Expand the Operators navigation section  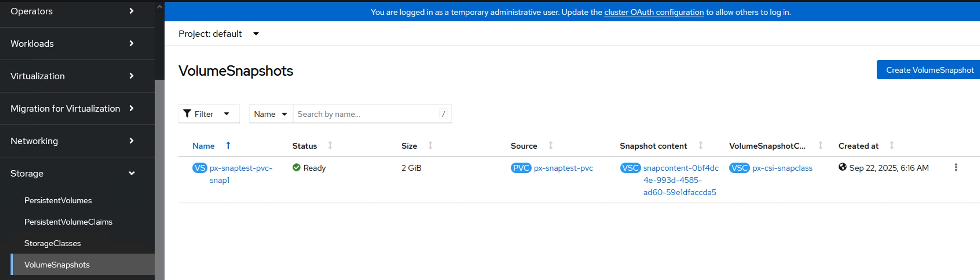tap(72, 11)
